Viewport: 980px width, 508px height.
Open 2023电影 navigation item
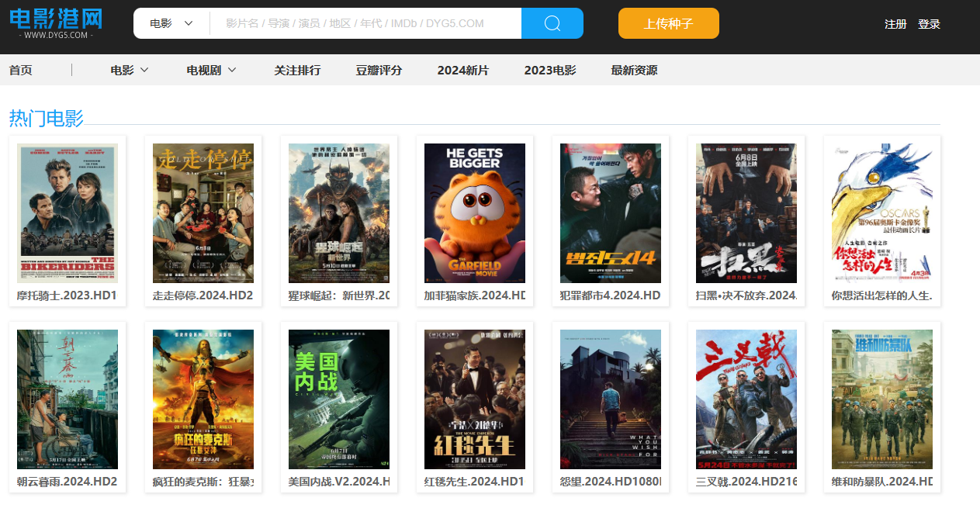tap(550, 71)
